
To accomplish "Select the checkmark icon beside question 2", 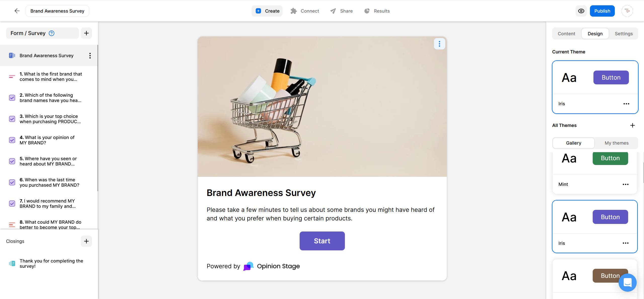I will click(x=12, y=98).
